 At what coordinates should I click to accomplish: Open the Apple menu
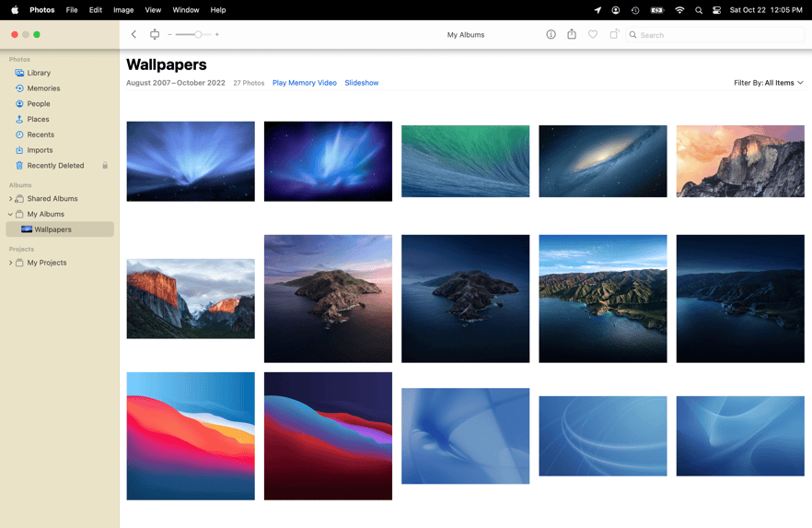coord(15,10)
